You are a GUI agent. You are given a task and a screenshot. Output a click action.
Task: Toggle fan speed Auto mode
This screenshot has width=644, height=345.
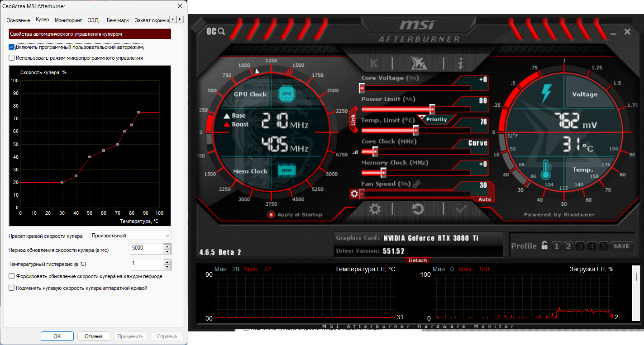pyautogui.click(x=484, y=199)
